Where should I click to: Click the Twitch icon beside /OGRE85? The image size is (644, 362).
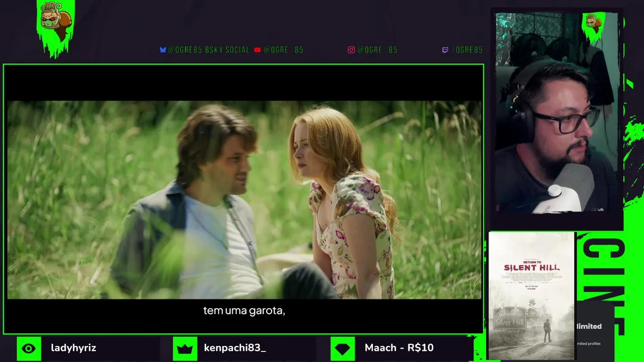point(445,50)
